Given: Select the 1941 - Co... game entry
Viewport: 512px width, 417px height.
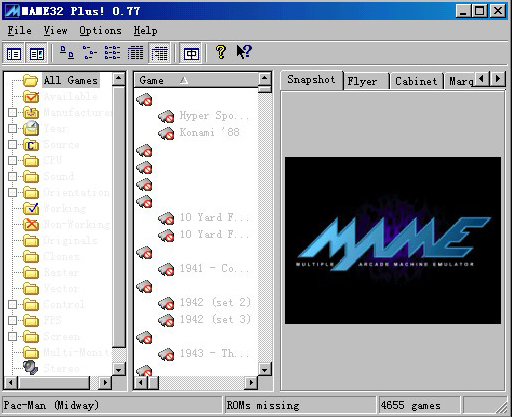Looking at the screenshot, I should pyautogui.click(x=204, y=268).
